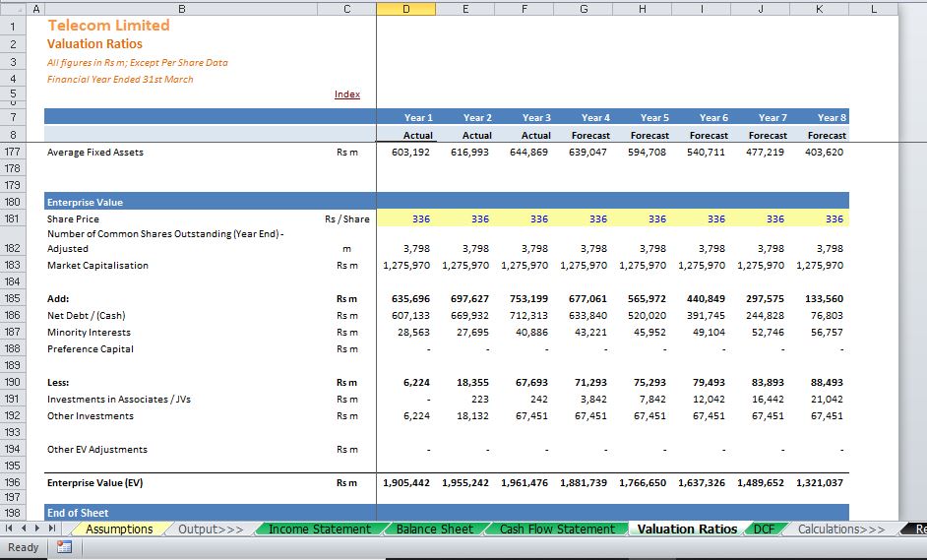Select Net Debt value 607,133
This screenshot has width=927, height=560.
(410, 315)
